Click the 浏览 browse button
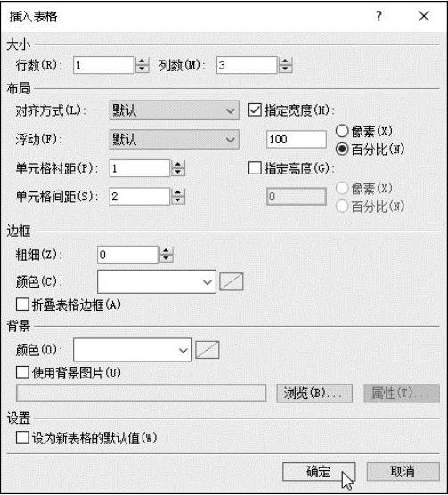Image resolution: width=448 pixels, height=495 pixels. pos(314,393)
